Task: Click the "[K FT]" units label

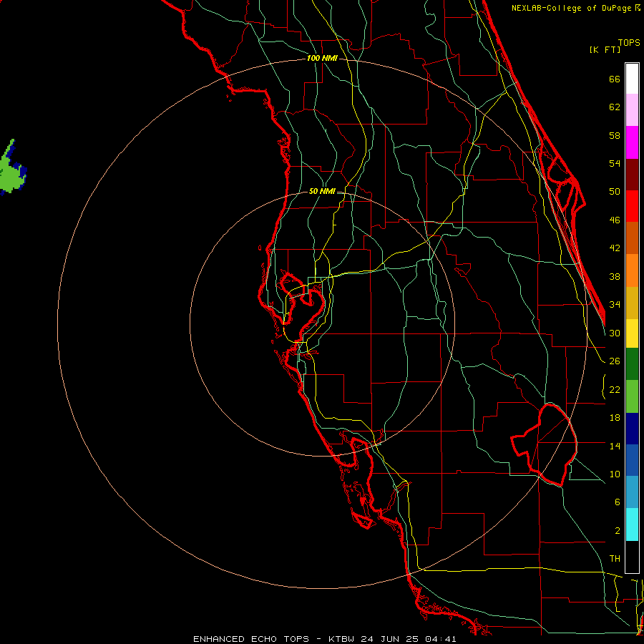Action: pyautogui.click(x=605, y=49)
